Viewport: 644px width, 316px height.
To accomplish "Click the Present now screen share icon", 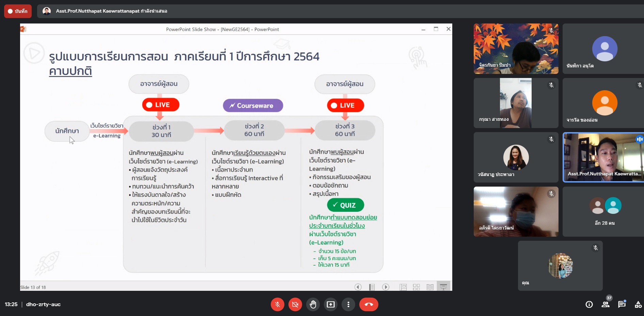I will point(330,304).
